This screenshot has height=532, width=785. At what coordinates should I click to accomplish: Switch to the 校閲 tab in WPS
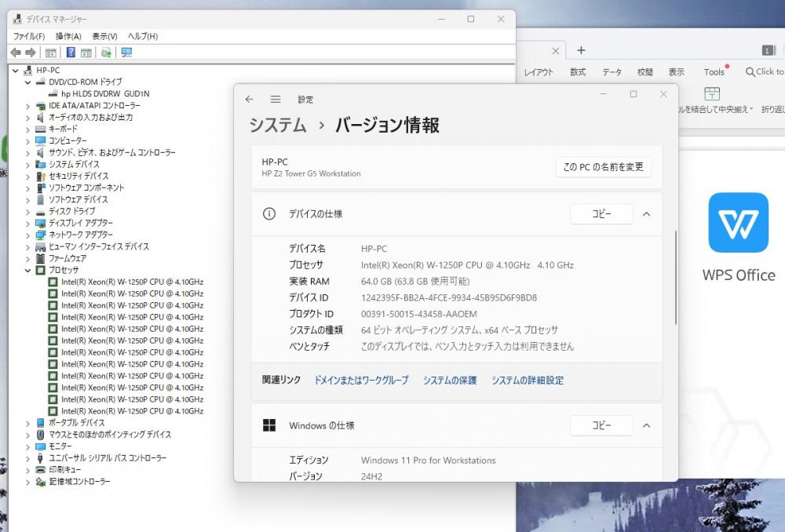click(x=644, y=72)
